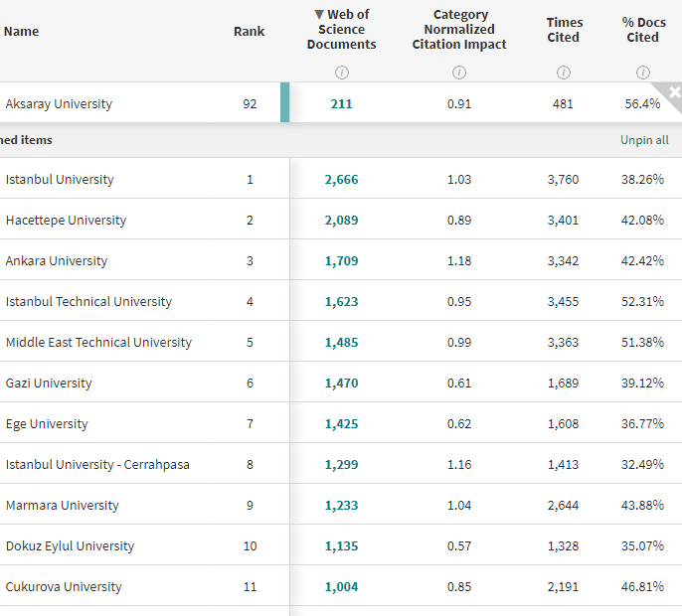Viewport: 682px width, 616px height.
Task: Open Aksaray University's 211 documents link
Action: pyautogui.click(x=341, y=104)
